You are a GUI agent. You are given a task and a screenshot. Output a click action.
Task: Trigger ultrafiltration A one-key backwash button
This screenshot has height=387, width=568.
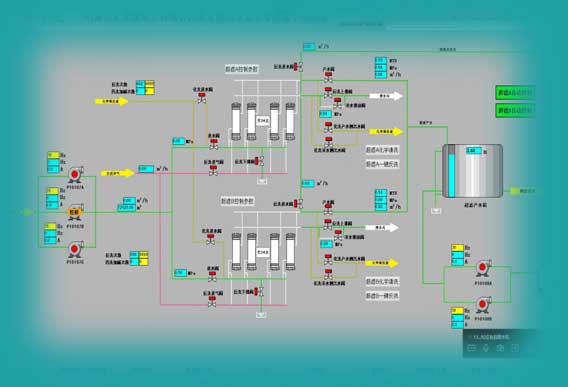(382, 164)
